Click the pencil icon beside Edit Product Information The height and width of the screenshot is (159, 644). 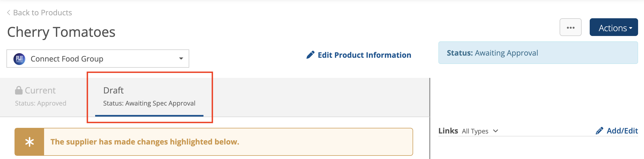tap(310, 55)
